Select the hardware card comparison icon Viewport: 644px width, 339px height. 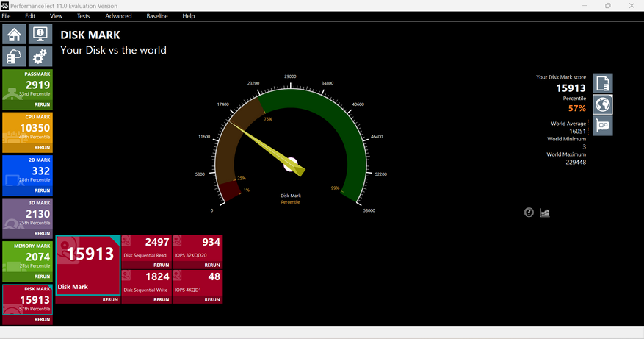click(603, 126)
